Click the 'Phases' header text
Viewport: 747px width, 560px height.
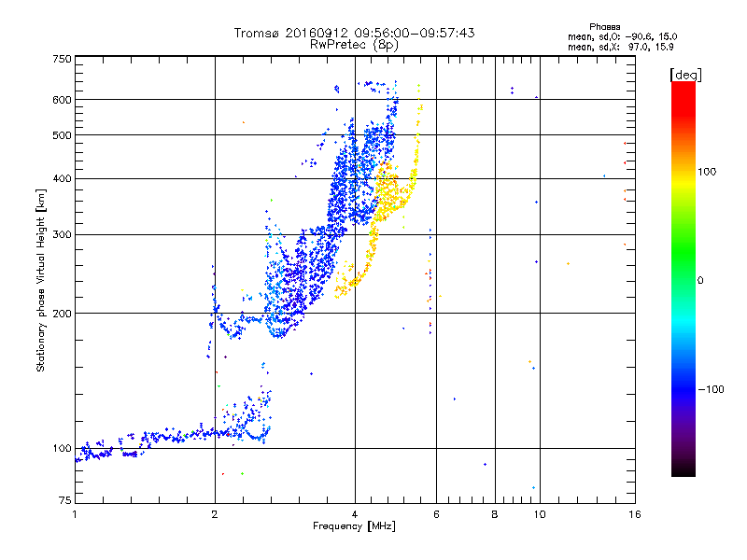tap(604, 27)
